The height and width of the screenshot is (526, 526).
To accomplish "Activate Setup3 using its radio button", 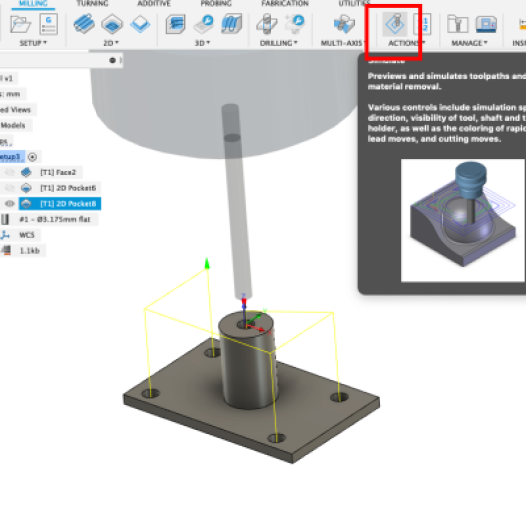I will click(x=32, y=157).
